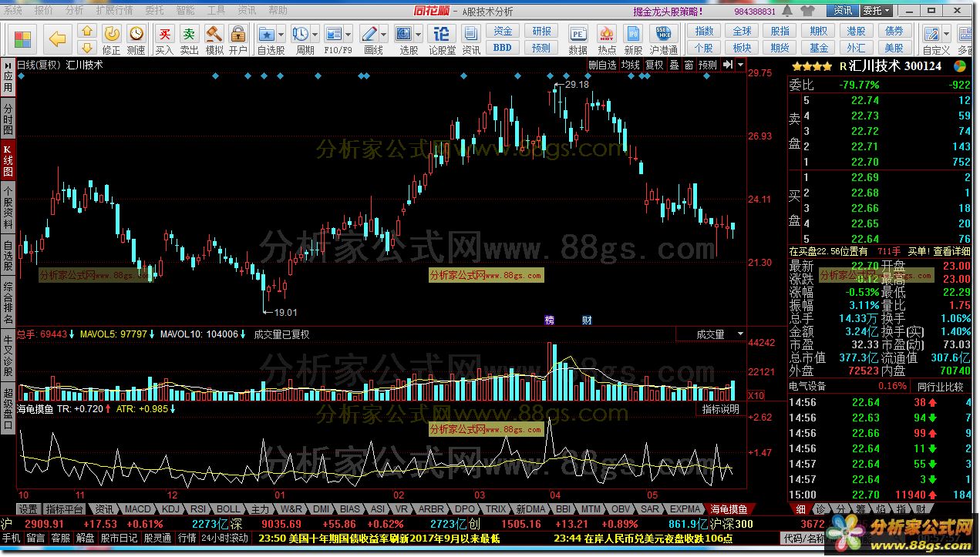The image size is (980, 557).
Task: Open the 热点 hot spots icon
Action: click(x=607, y=39)
